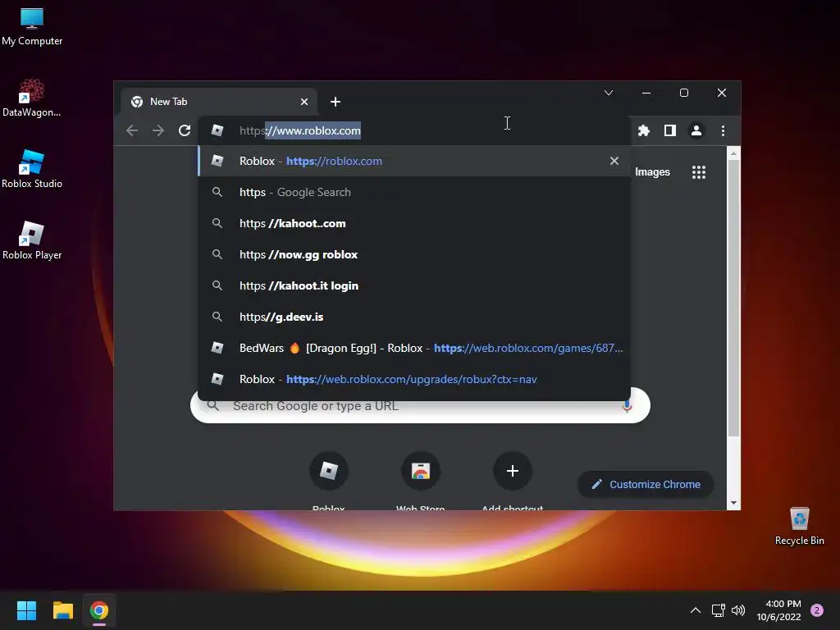Click the Search Google or type a URL box

[420, 406]
